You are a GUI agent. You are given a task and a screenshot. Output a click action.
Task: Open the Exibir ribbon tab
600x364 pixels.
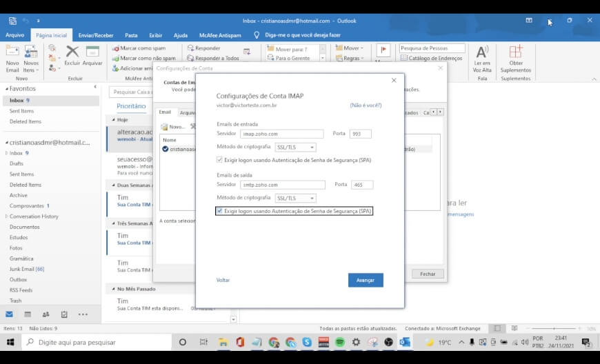click(155, 34)
